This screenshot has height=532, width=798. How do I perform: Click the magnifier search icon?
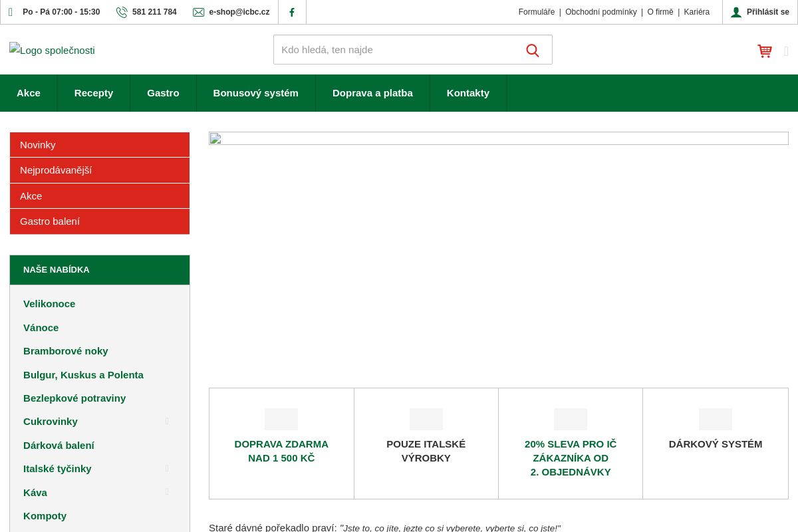(532, 50)
